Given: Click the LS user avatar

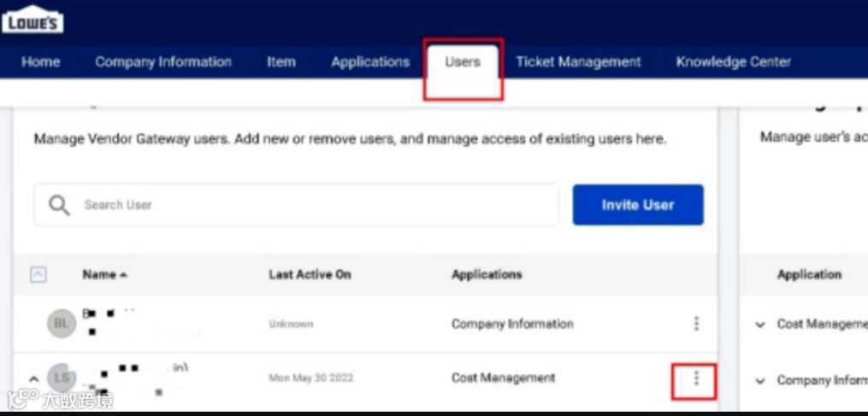Looking at the screenshot, I should 61,378.
